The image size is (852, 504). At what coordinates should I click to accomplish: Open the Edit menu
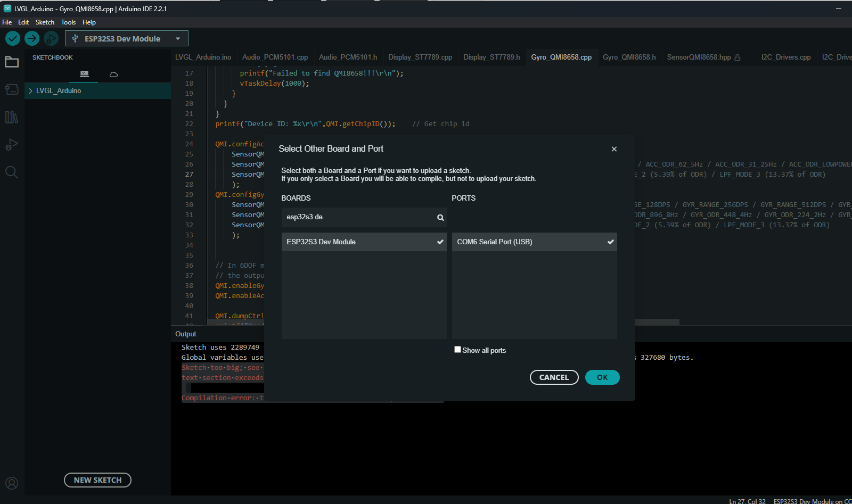tap(23, 22)
